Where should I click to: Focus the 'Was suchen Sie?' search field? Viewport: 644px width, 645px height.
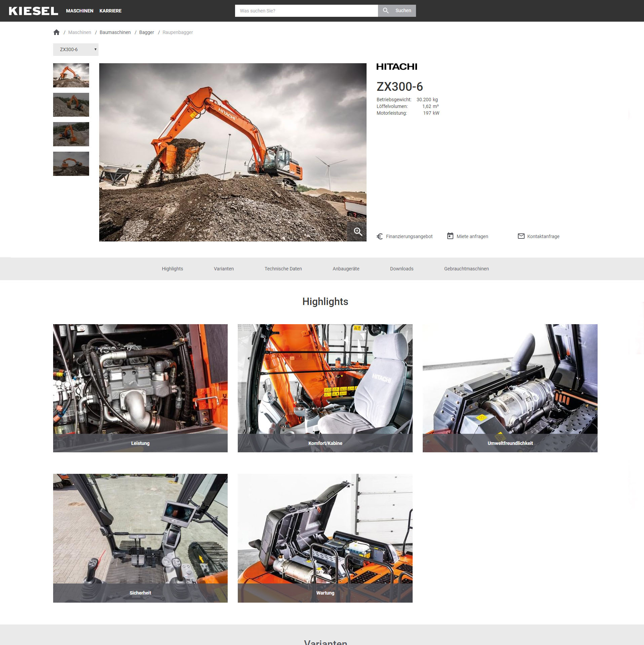click(x=306, y=11)
